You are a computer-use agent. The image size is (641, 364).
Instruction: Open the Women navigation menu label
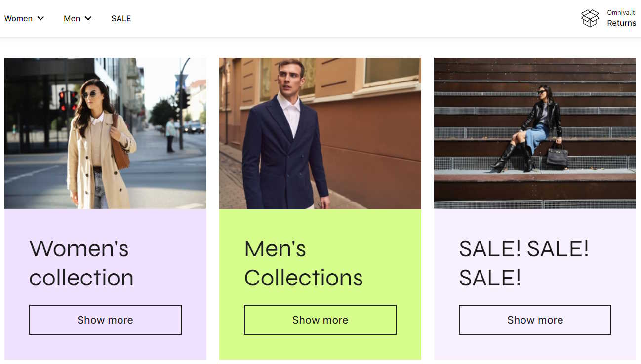tap(18, 18)
